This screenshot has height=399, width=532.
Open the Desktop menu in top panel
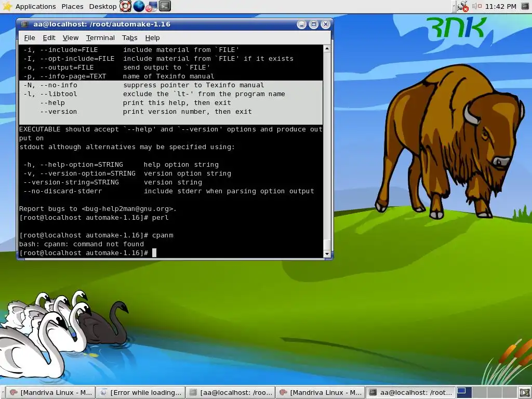click(x=102, y=6)
